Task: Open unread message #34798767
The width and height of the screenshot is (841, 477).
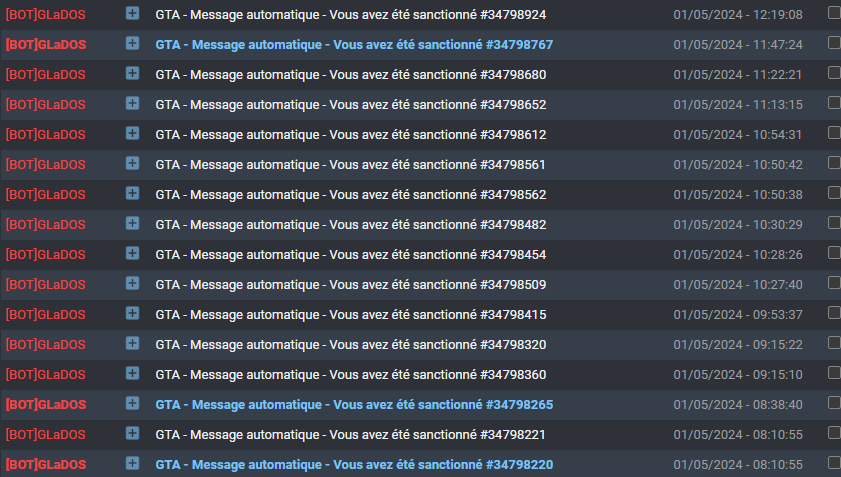Action: click(x=354, y=45)
